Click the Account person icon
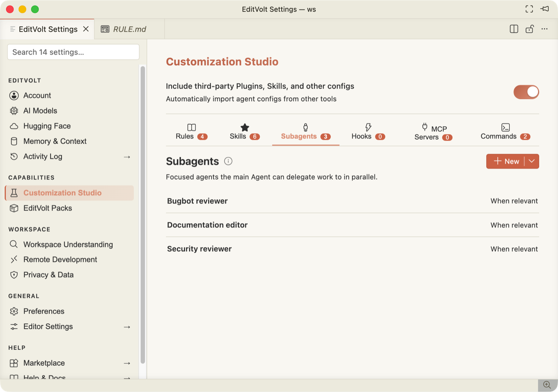 click(x=14, y=96)
